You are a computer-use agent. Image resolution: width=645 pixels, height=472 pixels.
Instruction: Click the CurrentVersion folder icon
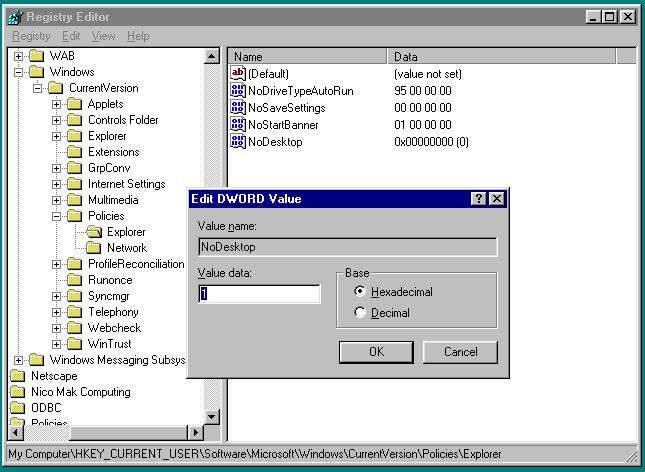click(56, 88)
